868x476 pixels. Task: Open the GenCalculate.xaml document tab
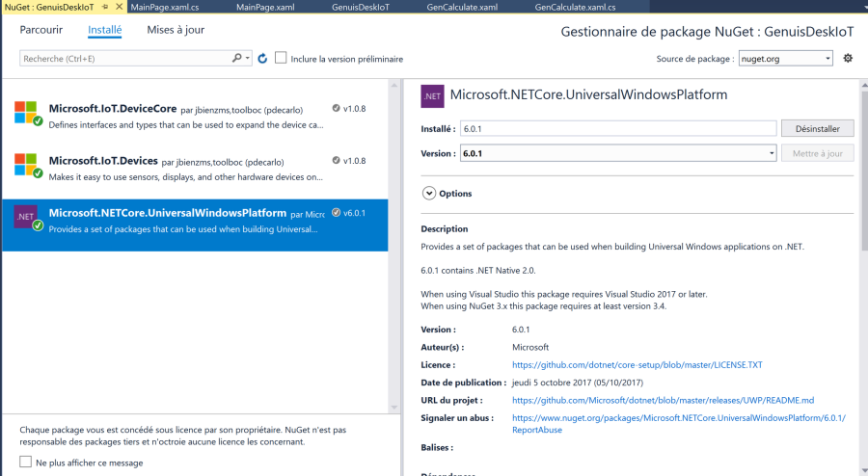pos(462,7)
